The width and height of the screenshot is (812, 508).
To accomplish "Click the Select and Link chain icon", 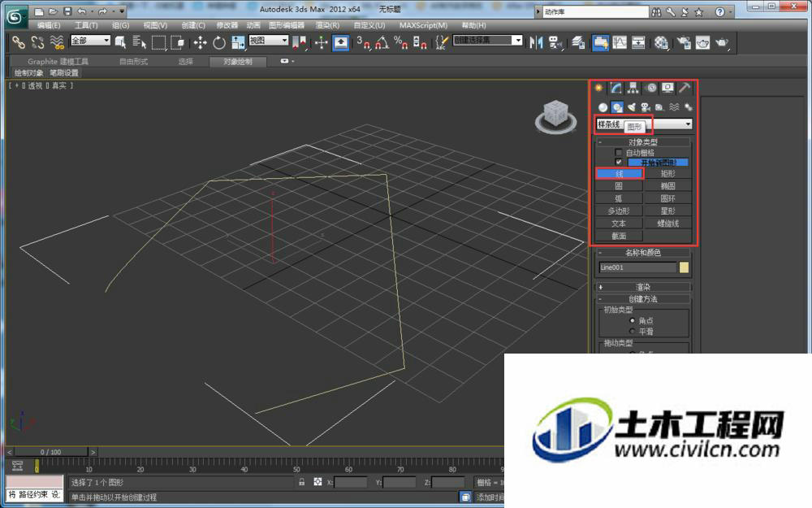I will tap(19, 42).
